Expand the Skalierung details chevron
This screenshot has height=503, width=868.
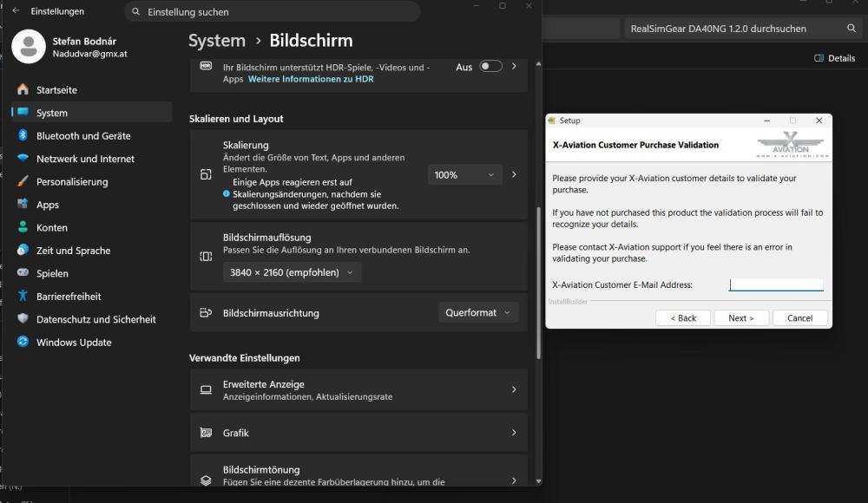point(514,175)
